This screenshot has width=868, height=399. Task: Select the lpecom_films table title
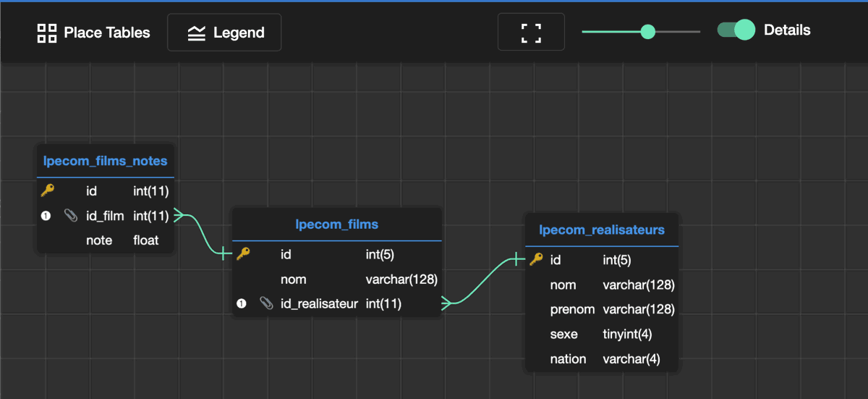[336, 224]
